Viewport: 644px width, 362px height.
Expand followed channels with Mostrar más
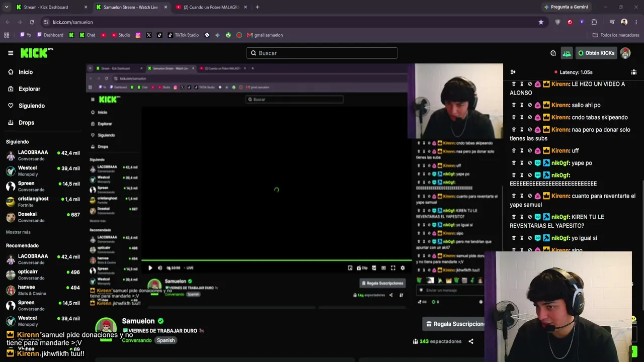[x=18, y=232]
